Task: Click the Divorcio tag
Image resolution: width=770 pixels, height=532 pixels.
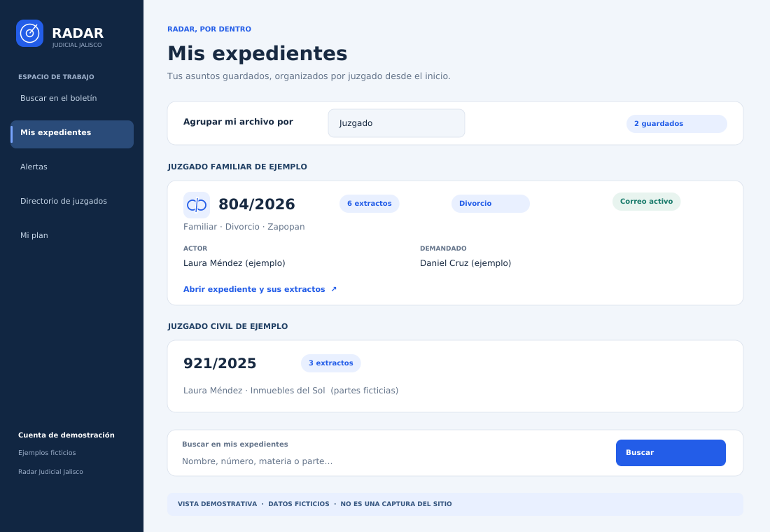Action: pyautogui.click(x=491, y=204)
